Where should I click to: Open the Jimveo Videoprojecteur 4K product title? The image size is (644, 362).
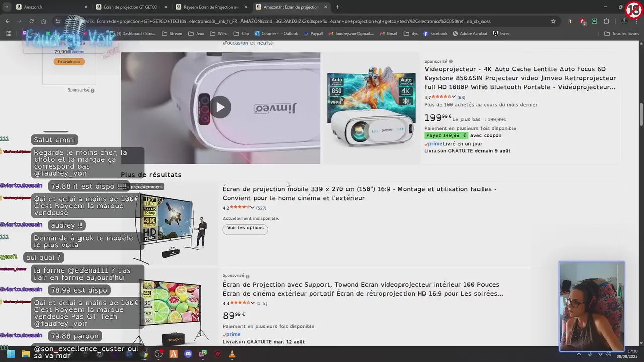coord(520,78)
